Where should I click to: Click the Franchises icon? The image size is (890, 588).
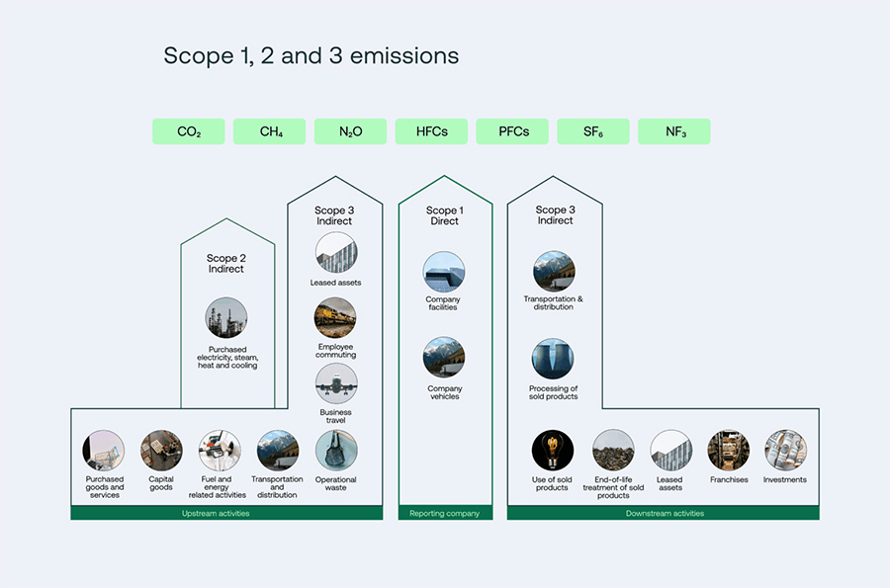click(x=728, y=448)
